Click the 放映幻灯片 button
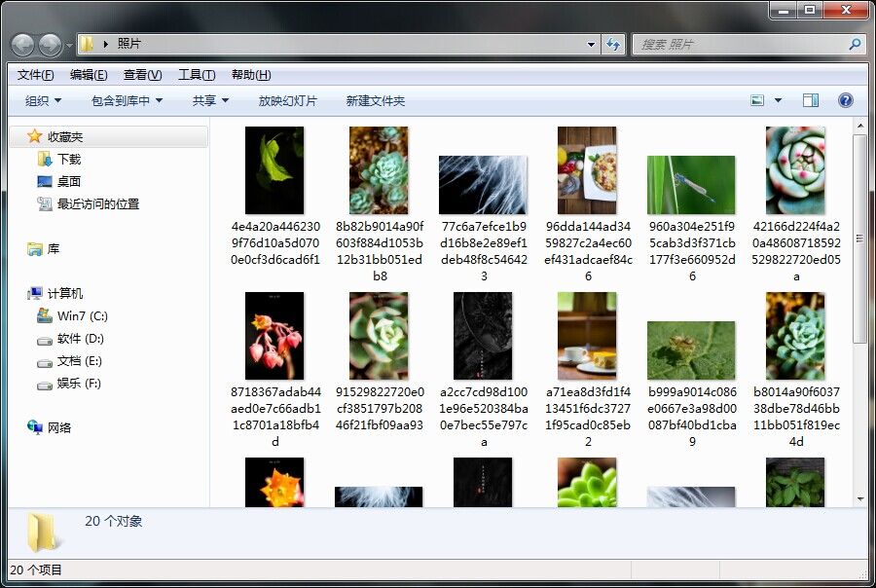 pyautogui.click(x=287, y=100)
